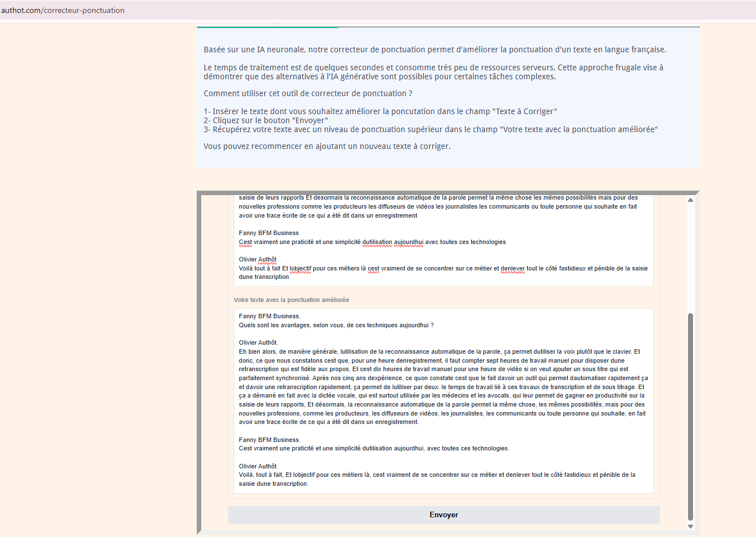Click the heading 'Comment utiliser cet outil de correcteur de ponctuation ?'
Image resolution: width=756 pixels, height=537 pixels.
[x=309, y=93]
